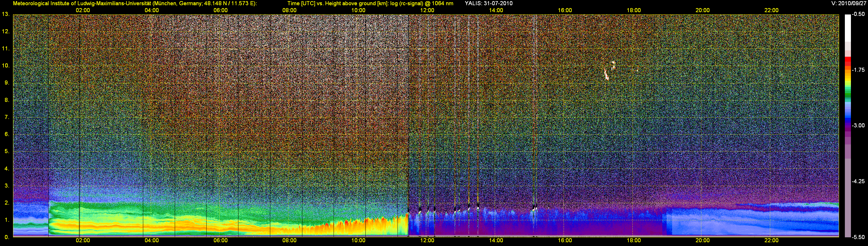Image resolution: width=868 pixels, height=246 pixels.
Task: Click the 02:00 label on top time axis
Action: (82, 10)
